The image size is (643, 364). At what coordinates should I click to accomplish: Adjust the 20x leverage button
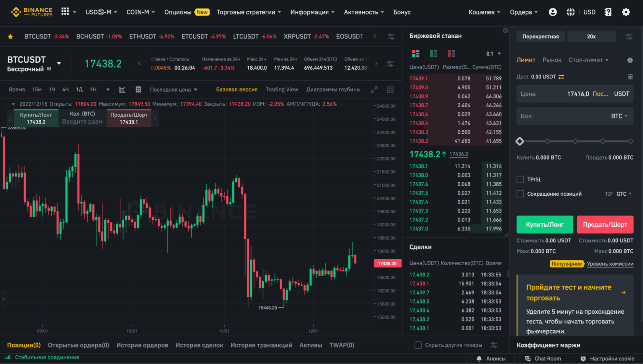click(x=591, y=36)
